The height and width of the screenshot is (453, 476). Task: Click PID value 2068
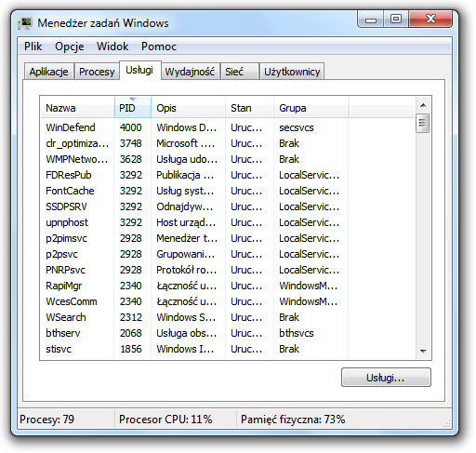pyautogui.click(x=131, y=333)
